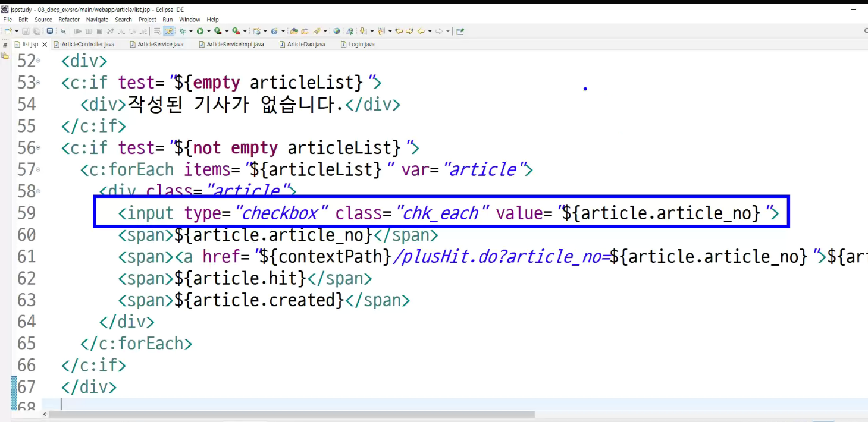Click the green Run play icon
The image size is (868, 422).
200,31
